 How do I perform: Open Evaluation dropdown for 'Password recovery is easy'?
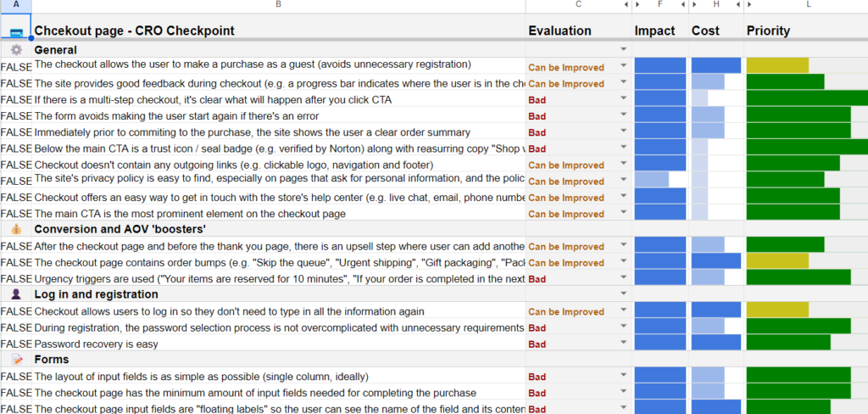624,344
